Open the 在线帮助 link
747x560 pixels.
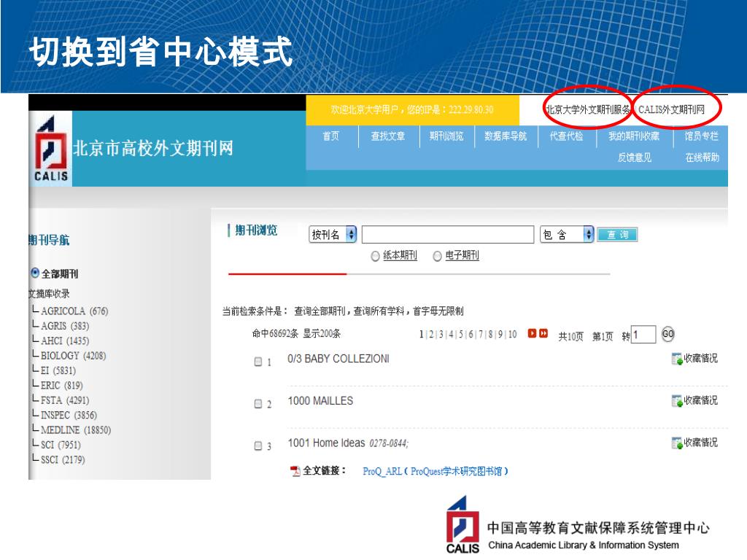(x=703, y=157)
